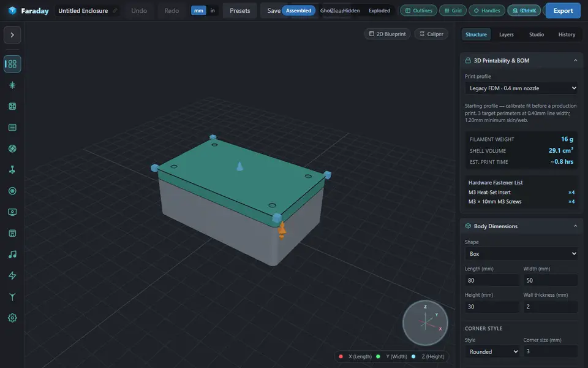Image resolution: width=588 pixels, height=368 pixels.
Task: Select the joystick-shaped sidebar icon
Action: point(12,170)
